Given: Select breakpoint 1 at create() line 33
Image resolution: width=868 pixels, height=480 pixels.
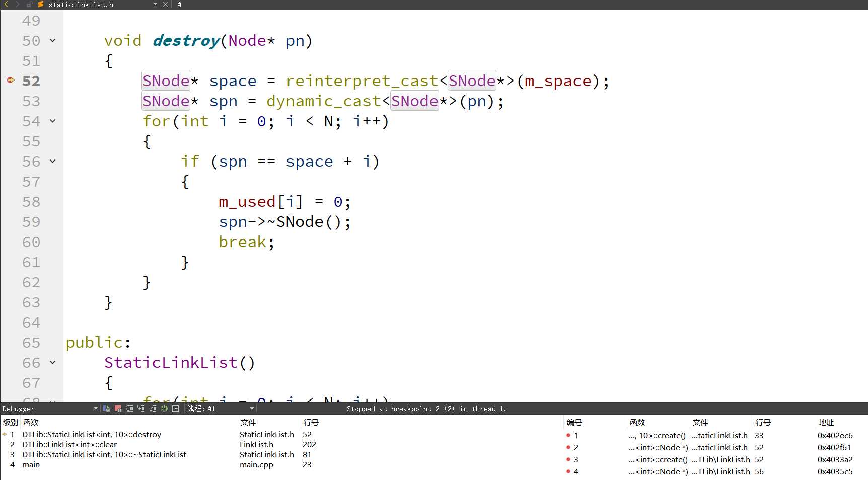Looking at the screenshot, I should tap(715, 436).
